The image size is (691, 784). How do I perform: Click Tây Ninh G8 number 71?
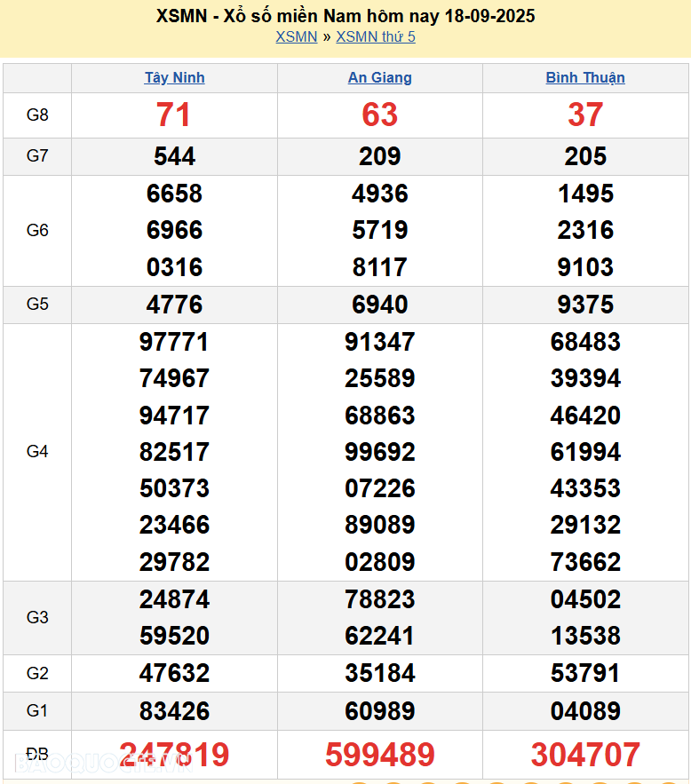[174, 115]
